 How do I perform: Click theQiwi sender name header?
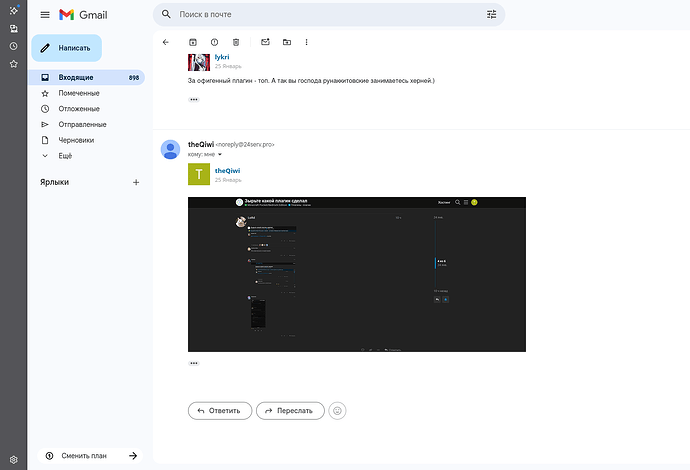tap(201, 144)
